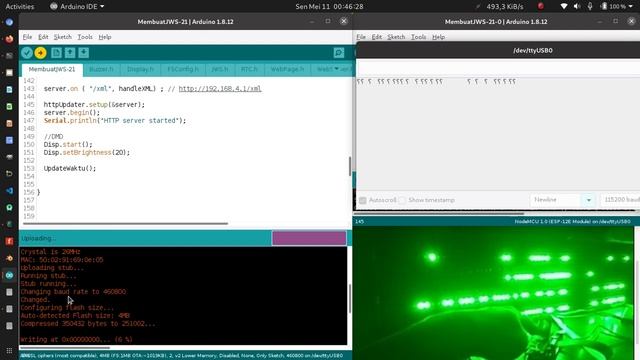Click the console horizontal scrollbar
Viewport: 640px width, 360px height.
point(64,348)
